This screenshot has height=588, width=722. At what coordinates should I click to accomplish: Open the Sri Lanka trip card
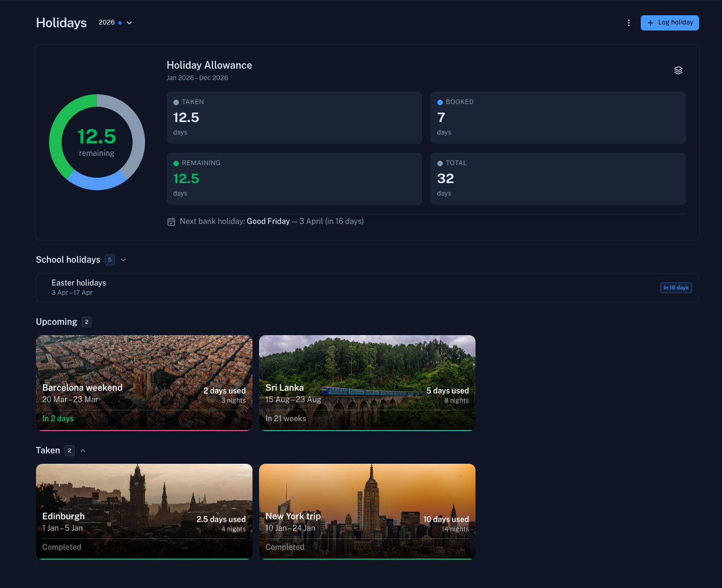[x=367, y=382]
